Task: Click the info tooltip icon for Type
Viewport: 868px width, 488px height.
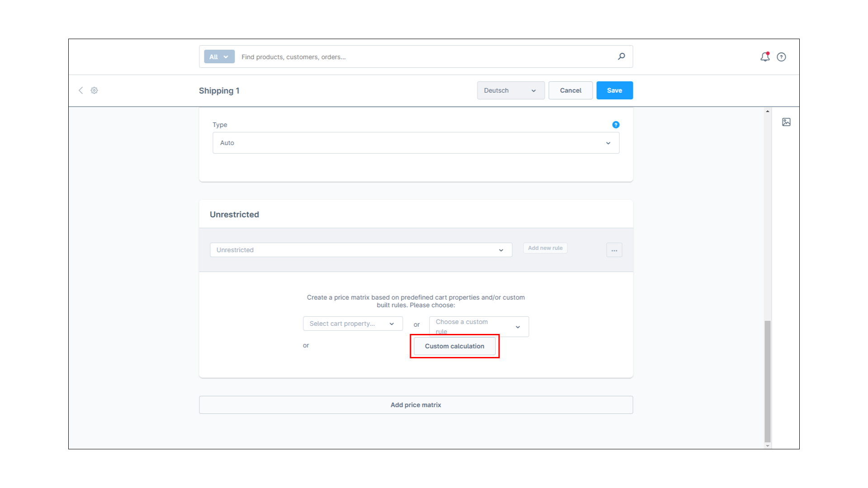Action: [x=616, y=125]
